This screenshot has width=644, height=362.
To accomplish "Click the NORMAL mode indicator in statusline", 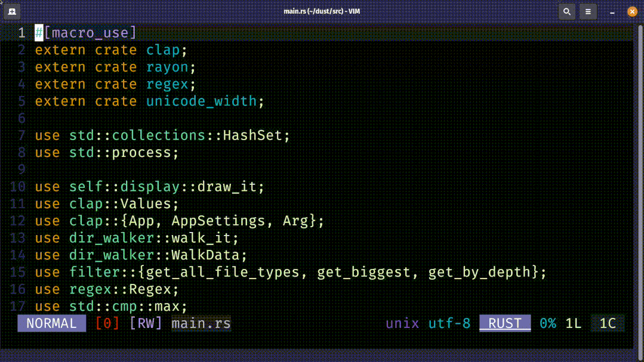I will coord(52,323).
